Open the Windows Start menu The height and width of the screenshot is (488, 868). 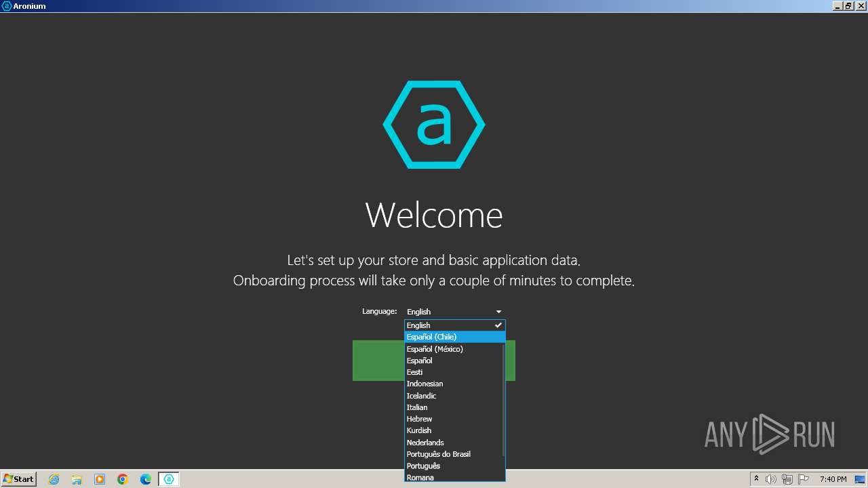click(x=19, y=479)
